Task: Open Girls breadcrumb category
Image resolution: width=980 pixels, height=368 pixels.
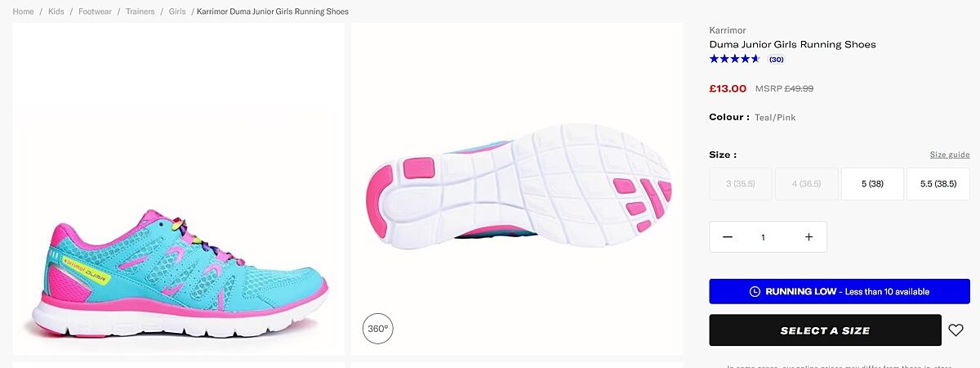Action: [177, 11]
